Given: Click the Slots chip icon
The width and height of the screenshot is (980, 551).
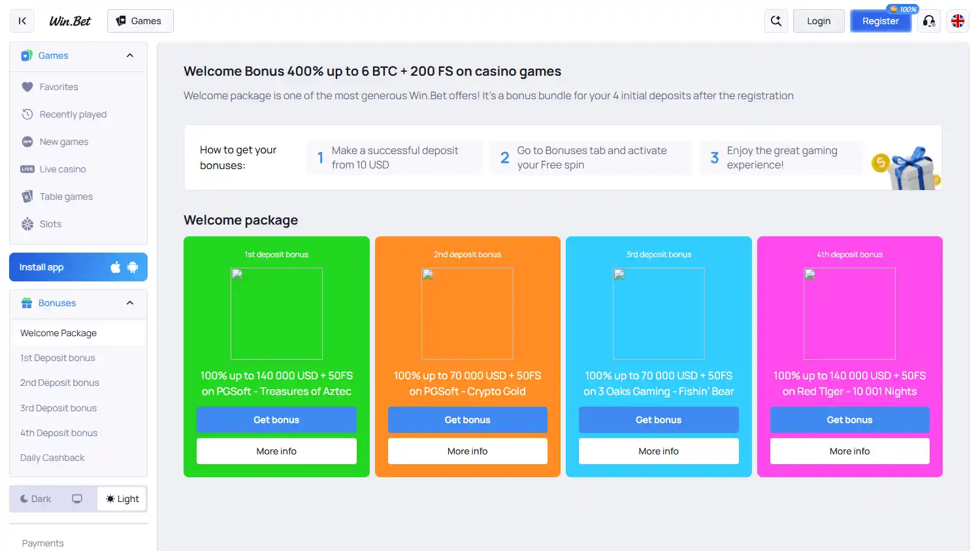Looking at the screenshot, I should click(27, 224).
